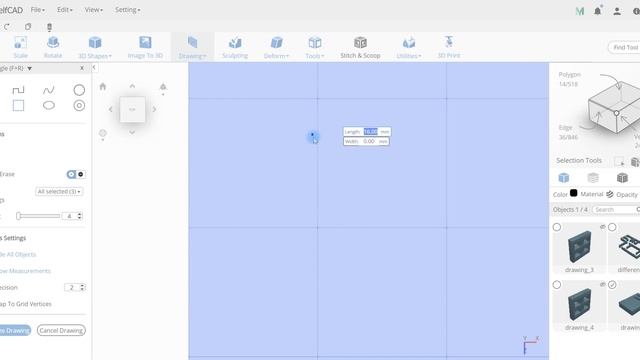Open the notifications bell

click(x=598, y=11)
